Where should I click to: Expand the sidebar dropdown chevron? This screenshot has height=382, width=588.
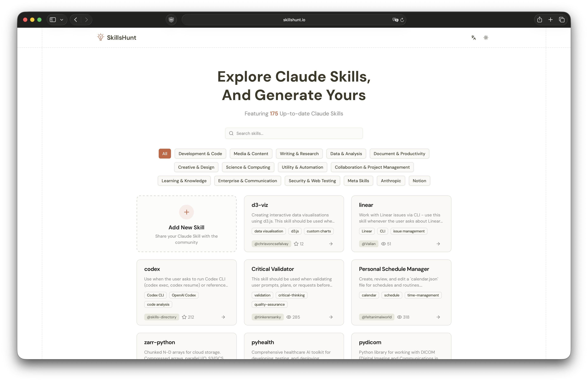point(62,20)
